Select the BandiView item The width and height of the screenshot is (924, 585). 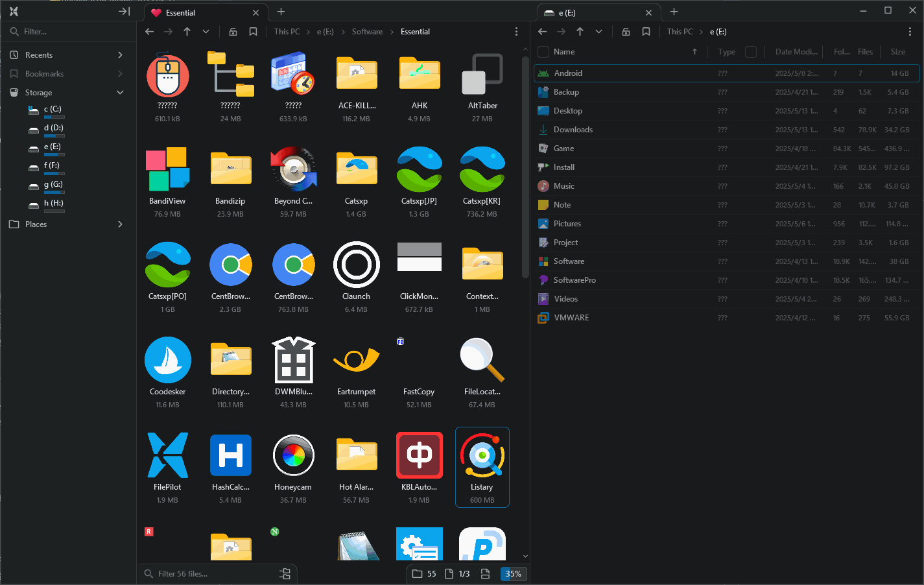pos(167,182)
